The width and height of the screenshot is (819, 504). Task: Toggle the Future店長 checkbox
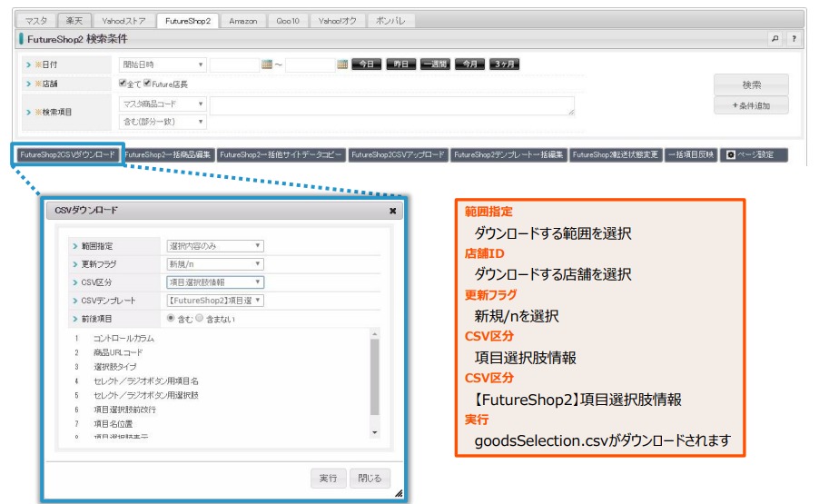pyautogui.click(x=147, y=83)
